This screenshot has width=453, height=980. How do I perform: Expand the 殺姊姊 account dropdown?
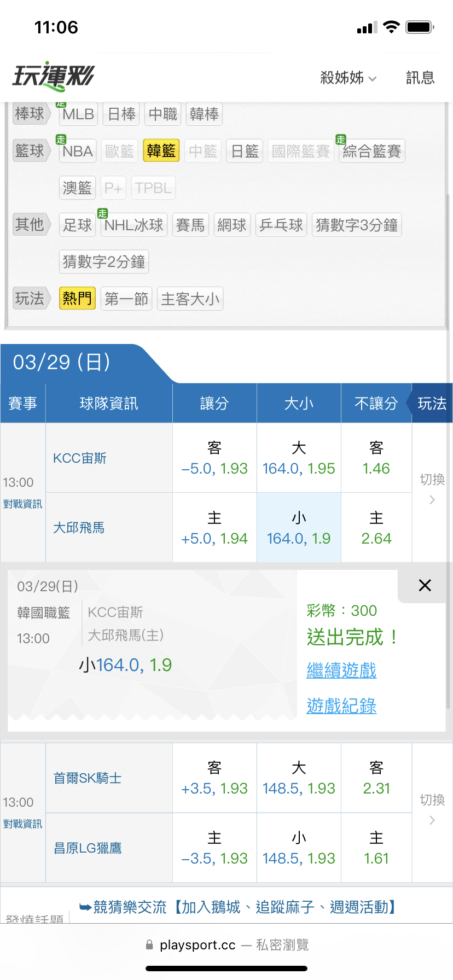[x=349, y=78]
